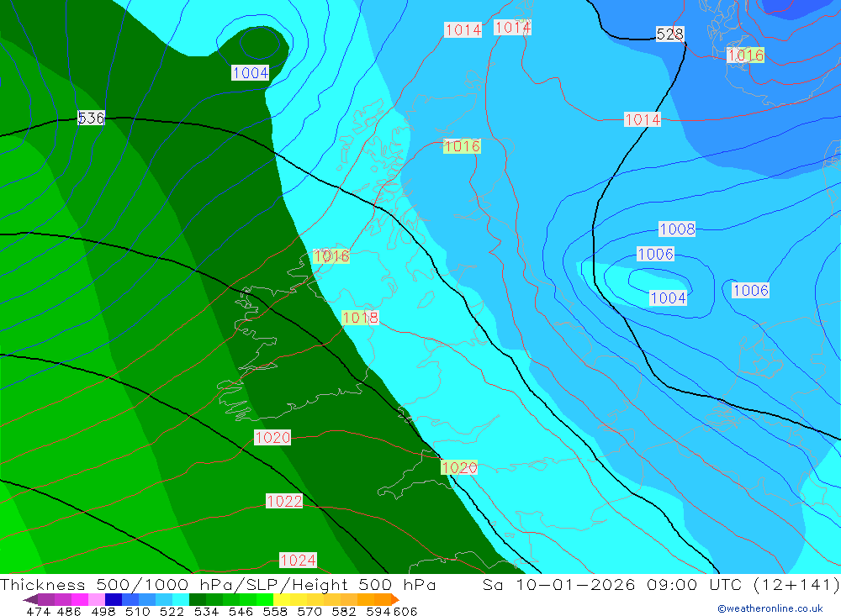The width and height of the screenshot is (841, 616).
Task: Click the 606 legend value
Action: (x=405, y=611)
